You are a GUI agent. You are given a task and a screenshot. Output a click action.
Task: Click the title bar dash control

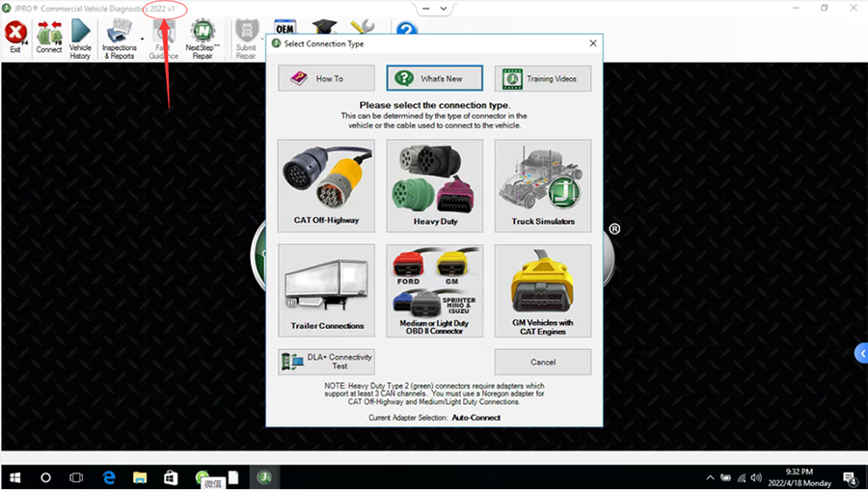click(425, 9)
